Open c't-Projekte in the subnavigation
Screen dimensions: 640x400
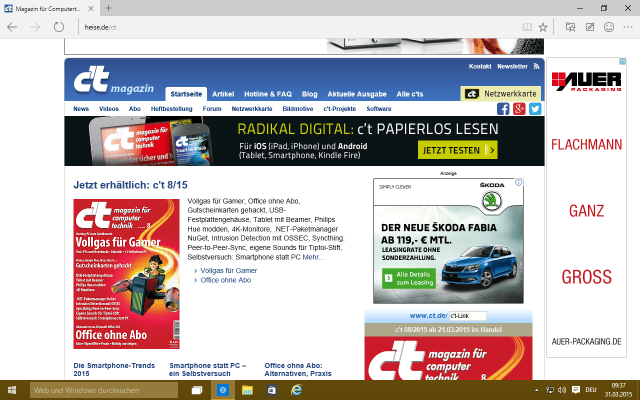[x=340, y=109]
